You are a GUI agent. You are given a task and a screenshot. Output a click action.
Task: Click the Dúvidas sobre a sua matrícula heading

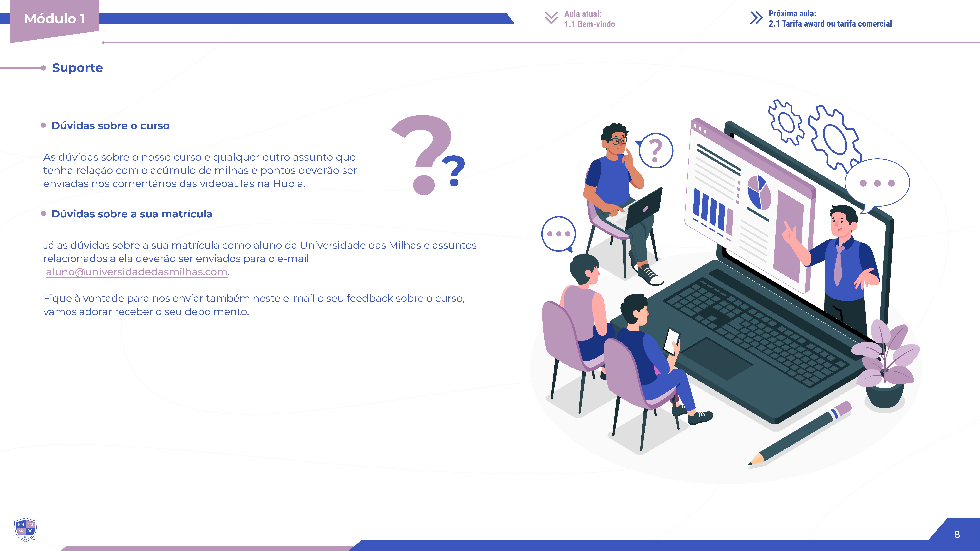pos(132,214)
